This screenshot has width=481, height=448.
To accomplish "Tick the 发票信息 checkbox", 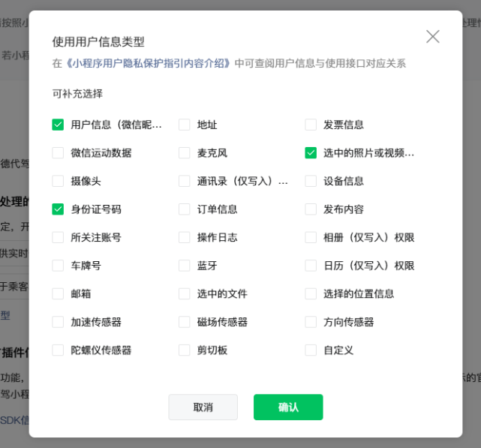I will coord(311,125).
